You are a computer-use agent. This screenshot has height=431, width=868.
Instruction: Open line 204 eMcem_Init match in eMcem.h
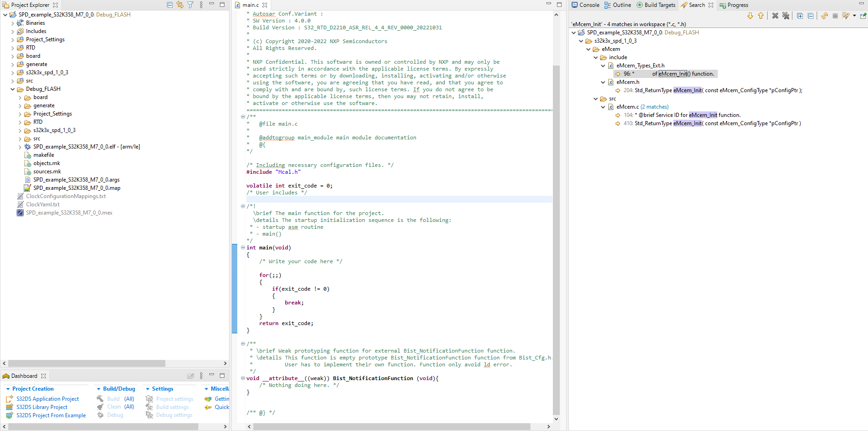point(712,90)
